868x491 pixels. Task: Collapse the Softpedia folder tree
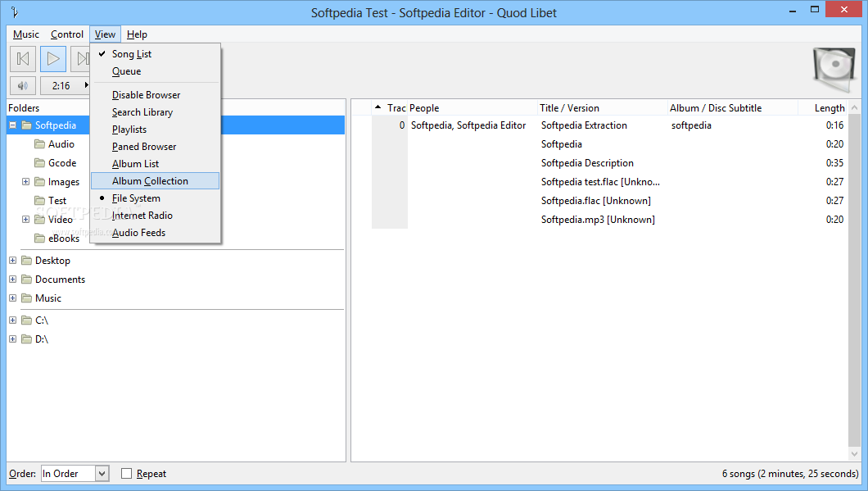coord(13,125)
